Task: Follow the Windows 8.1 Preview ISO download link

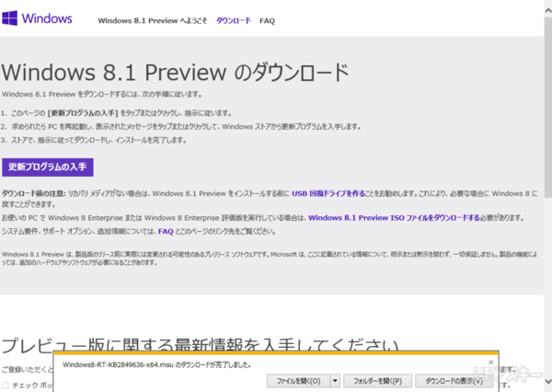Action: (394, 218)
